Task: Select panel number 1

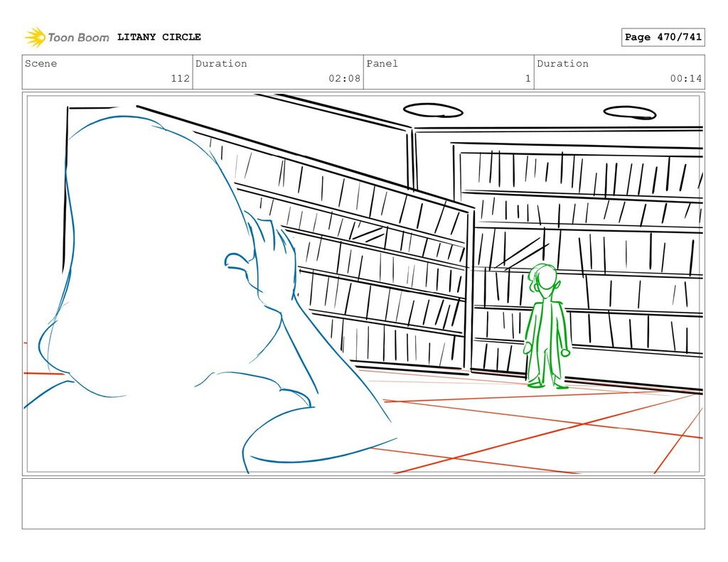Action: (528, 78)
